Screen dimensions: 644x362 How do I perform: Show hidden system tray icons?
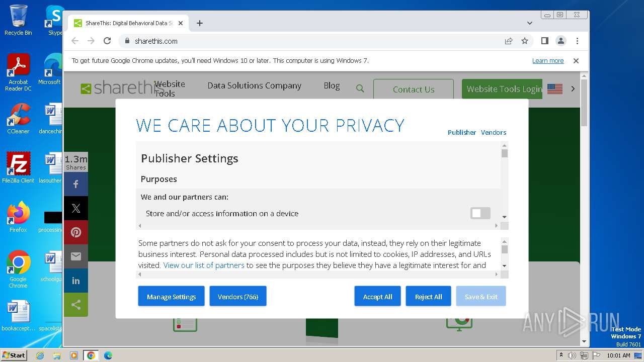(x=561, y=355)
